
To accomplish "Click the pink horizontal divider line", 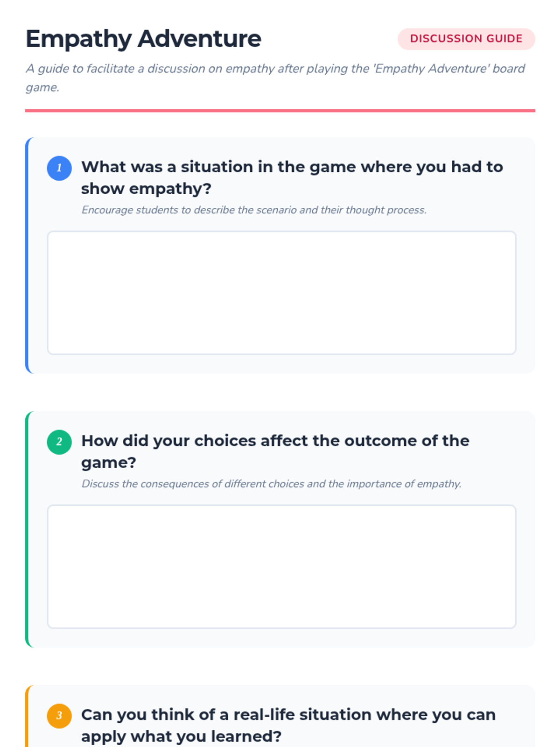I will point(280,111).
